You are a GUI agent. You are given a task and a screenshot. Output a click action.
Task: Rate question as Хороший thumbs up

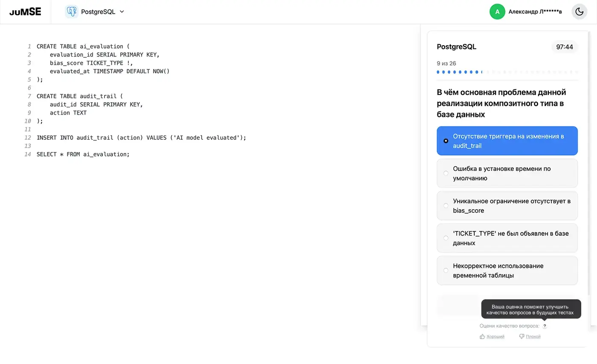[x=492, y=336]
